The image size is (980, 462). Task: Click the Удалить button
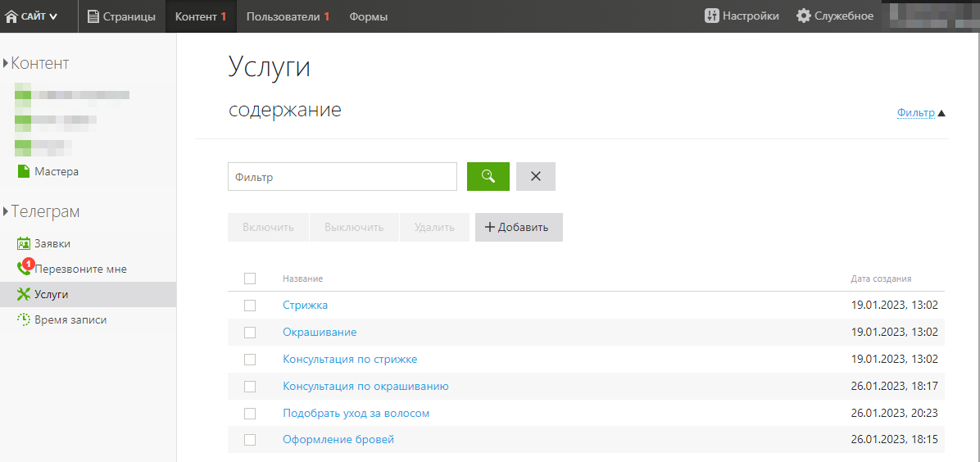click(x=434, y=227)
